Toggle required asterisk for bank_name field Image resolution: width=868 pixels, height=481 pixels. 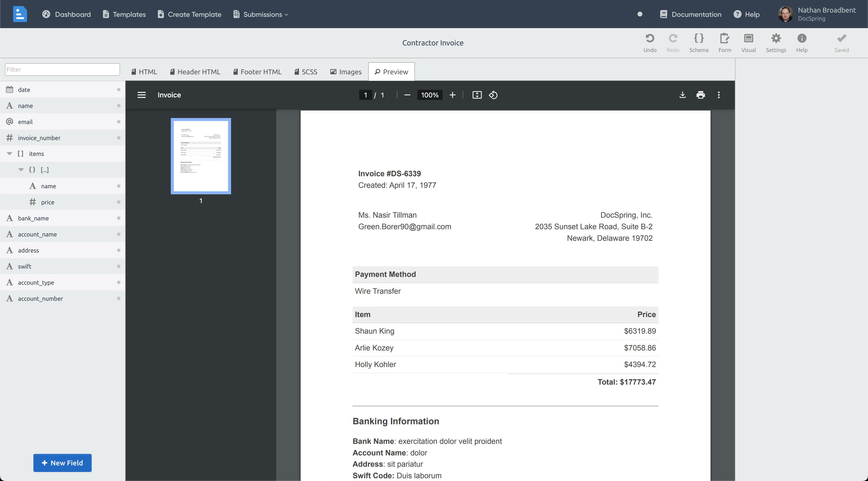(x=119, y=218)
